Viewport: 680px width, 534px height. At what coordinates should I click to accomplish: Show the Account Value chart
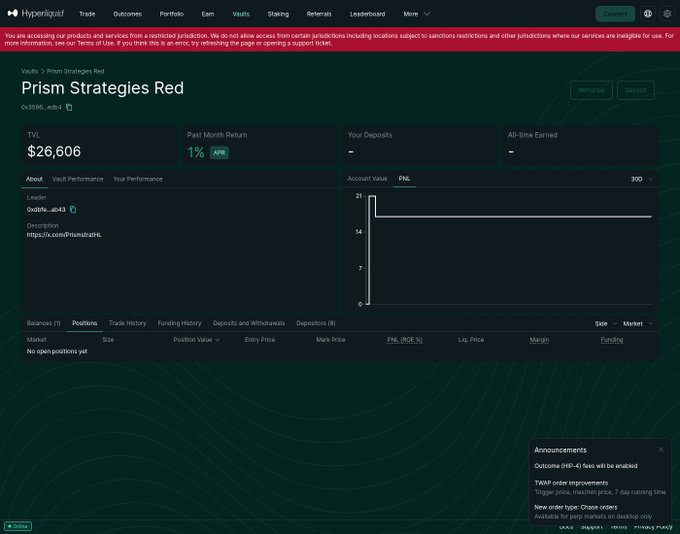click(x=367, y=179)
